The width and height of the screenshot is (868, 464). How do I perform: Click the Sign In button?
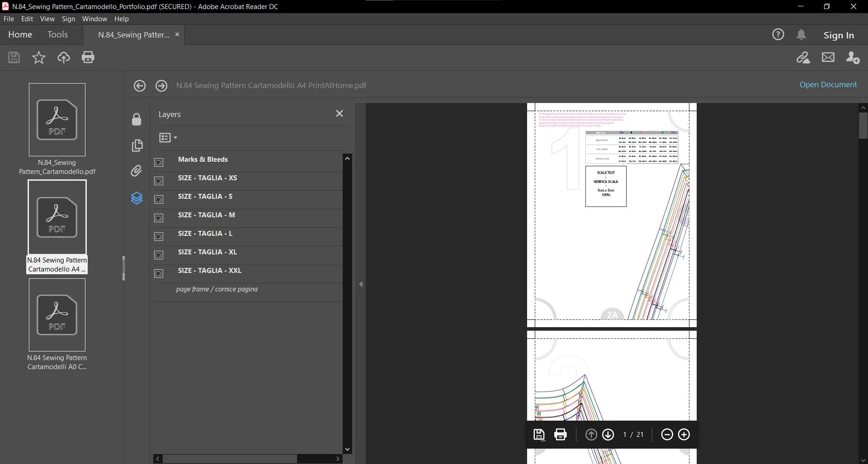839,35
